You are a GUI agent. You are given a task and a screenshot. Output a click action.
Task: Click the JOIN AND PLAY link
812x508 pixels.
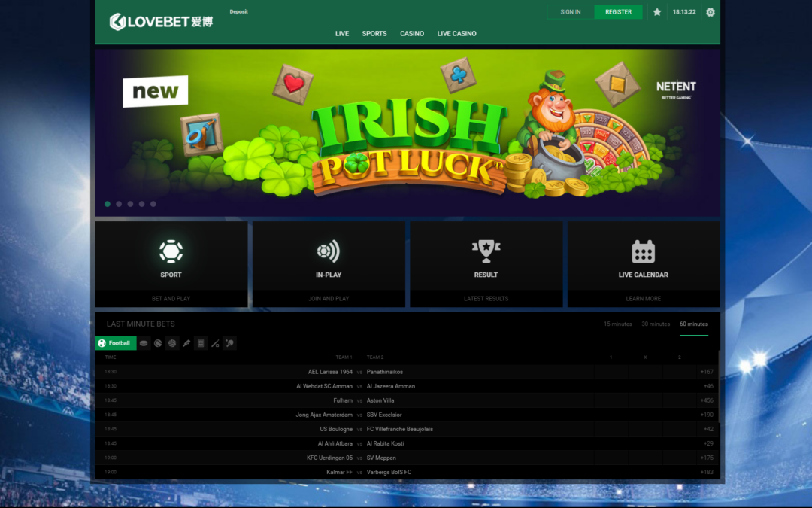[329, 299]
